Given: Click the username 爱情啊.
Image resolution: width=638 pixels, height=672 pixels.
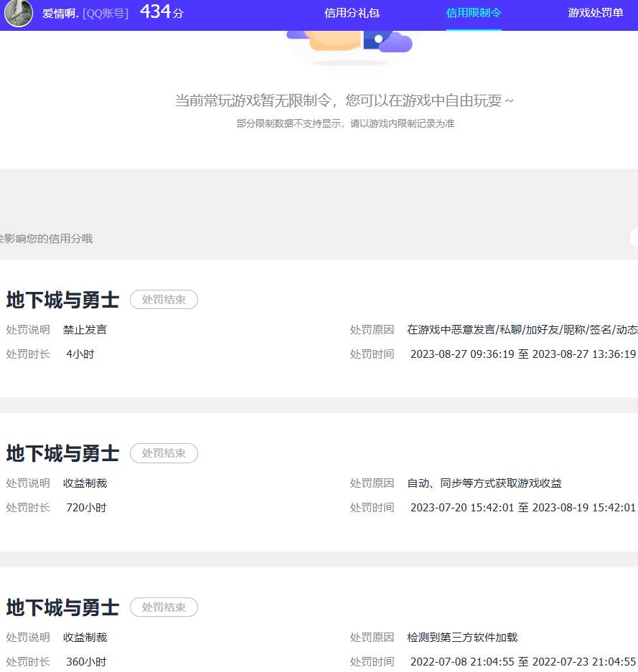Looking at the screenshot, I should (55, 13).
